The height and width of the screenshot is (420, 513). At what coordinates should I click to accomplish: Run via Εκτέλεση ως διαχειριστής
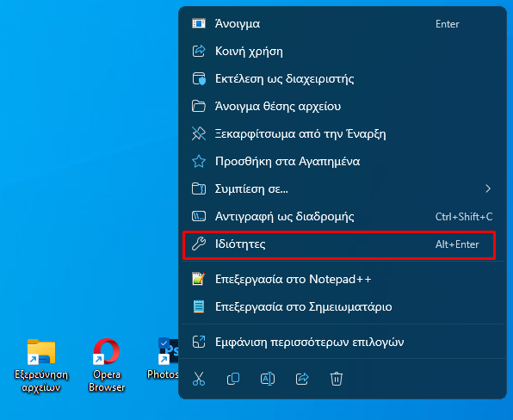341,79
